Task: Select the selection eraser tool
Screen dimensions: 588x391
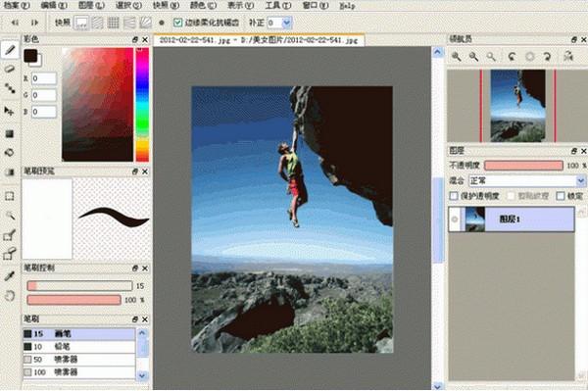Action: click(10, 254)
